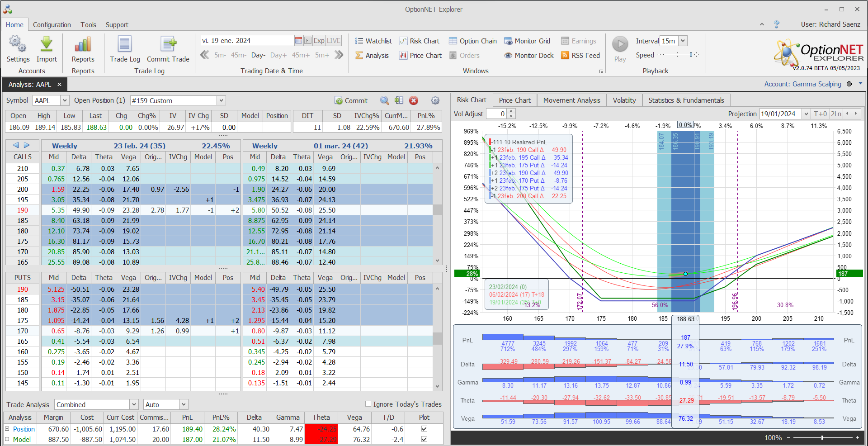Open the position settings gear icon
Screen dimensions: 868x446
point(435,100)
